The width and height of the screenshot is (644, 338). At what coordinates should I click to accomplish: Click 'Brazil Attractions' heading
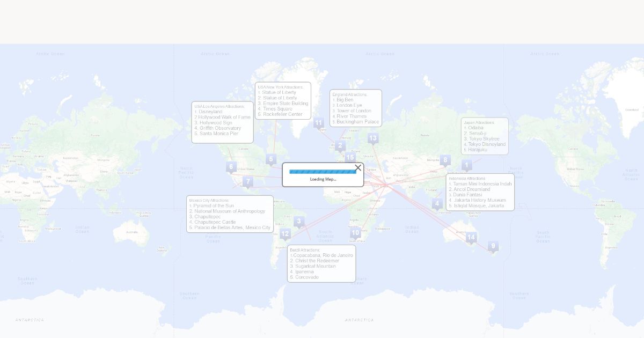point(305,250)
